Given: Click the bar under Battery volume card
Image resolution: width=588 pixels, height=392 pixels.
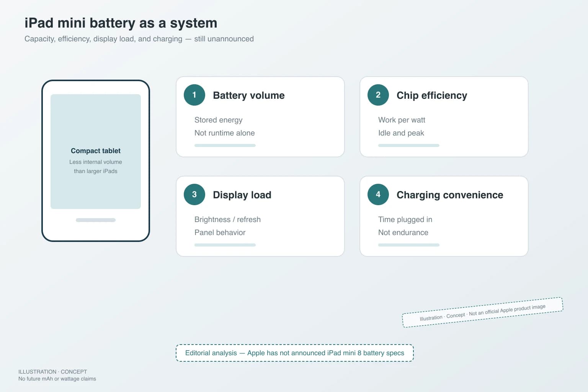Looking at the screenshot, I should click(x=225, y=145).
